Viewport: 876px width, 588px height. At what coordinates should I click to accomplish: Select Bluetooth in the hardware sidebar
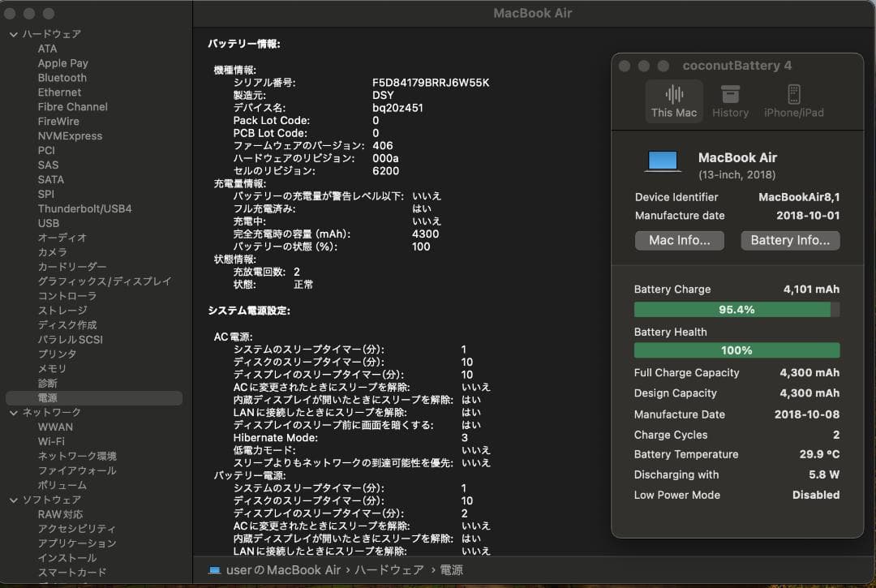tap(62, 77)
